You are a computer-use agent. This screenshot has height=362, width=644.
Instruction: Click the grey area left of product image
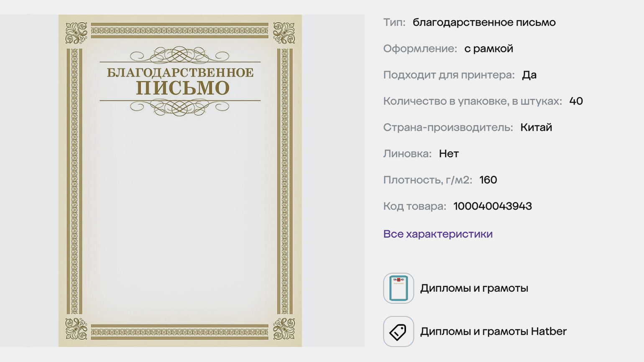(x=29, y=181)
